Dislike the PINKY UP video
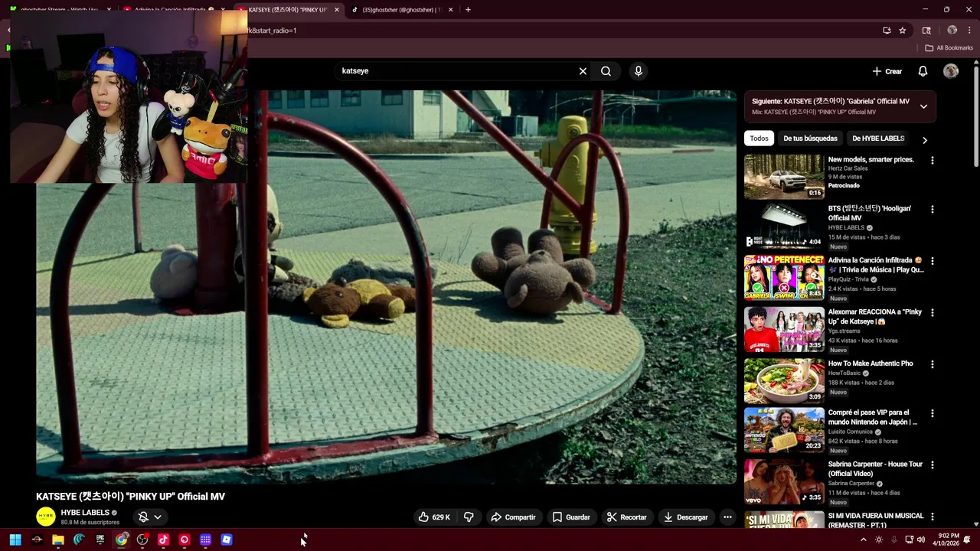The height and width of the screenshot is (551, 980). (469, 517)
